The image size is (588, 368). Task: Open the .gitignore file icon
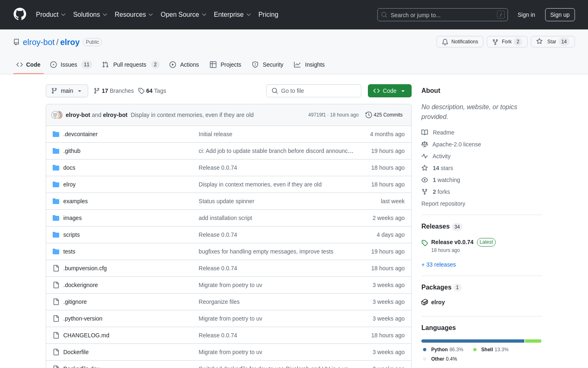click(x=56, y=302)
